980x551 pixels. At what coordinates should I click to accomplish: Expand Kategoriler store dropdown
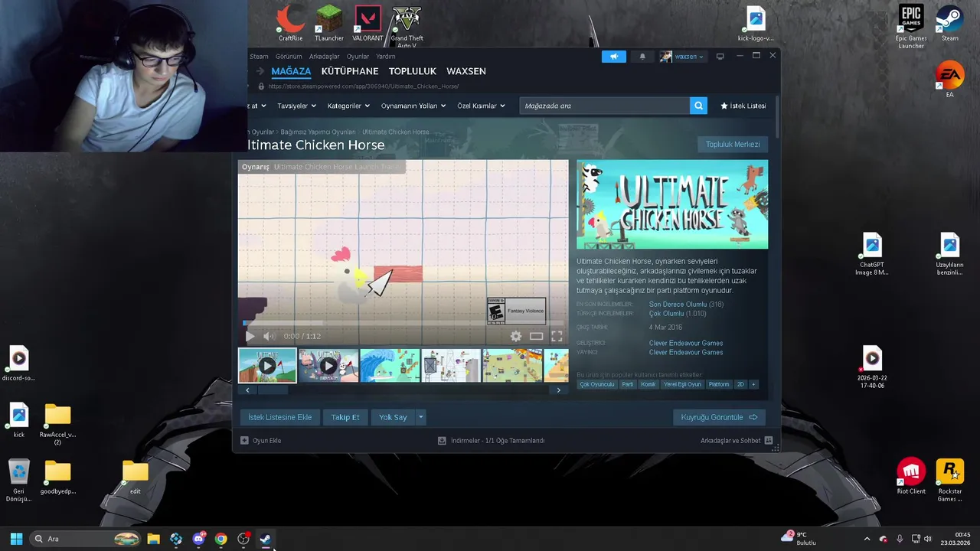point(348,106)
